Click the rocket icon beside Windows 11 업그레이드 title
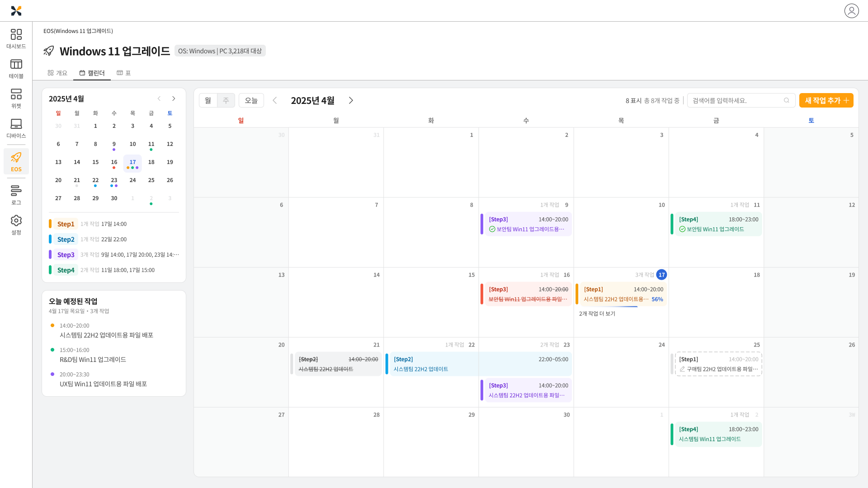The width and height of the screenshot is (868, 488). (x=49, y=51)
